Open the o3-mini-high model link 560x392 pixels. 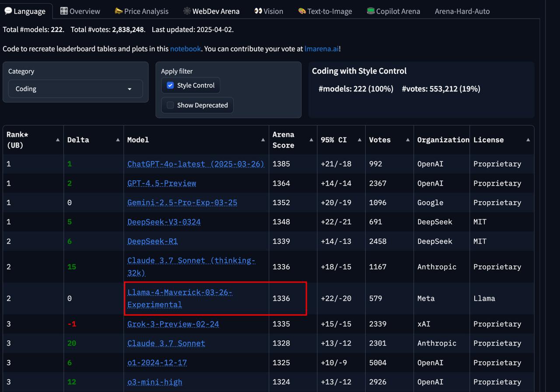point(155,382)
